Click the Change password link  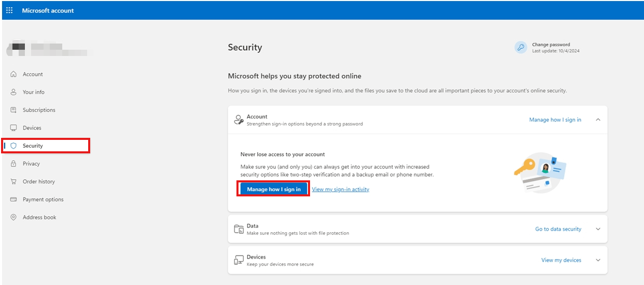[x=551, y=45]
